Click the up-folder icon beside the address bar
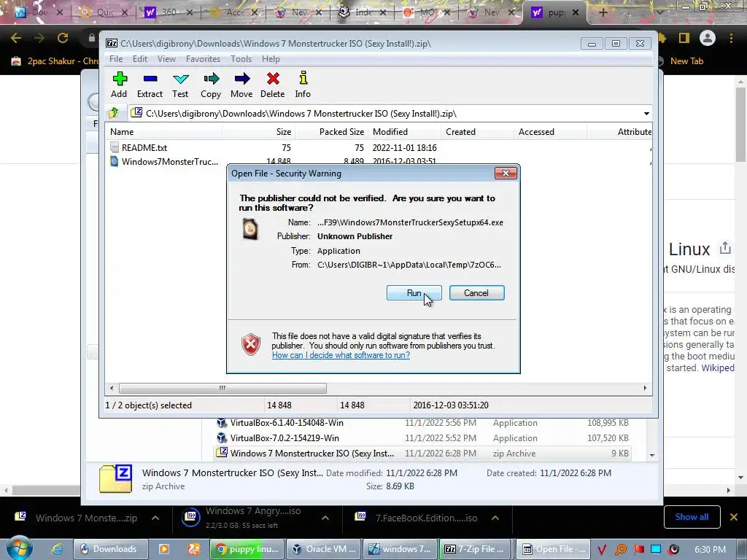Viewport: 747px width, 560px height. coord(114,113)
